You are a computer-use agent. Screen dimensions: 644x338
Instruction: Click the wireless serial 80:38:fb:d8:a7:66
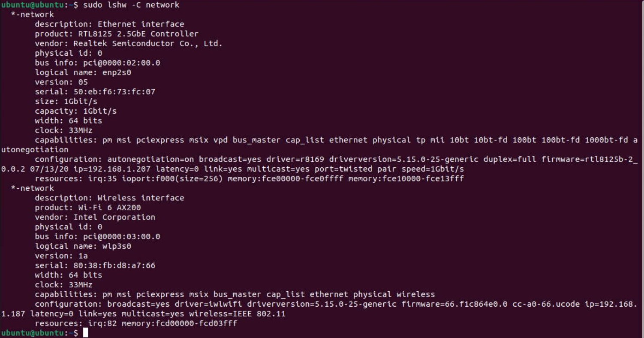[x=114, y=265]
